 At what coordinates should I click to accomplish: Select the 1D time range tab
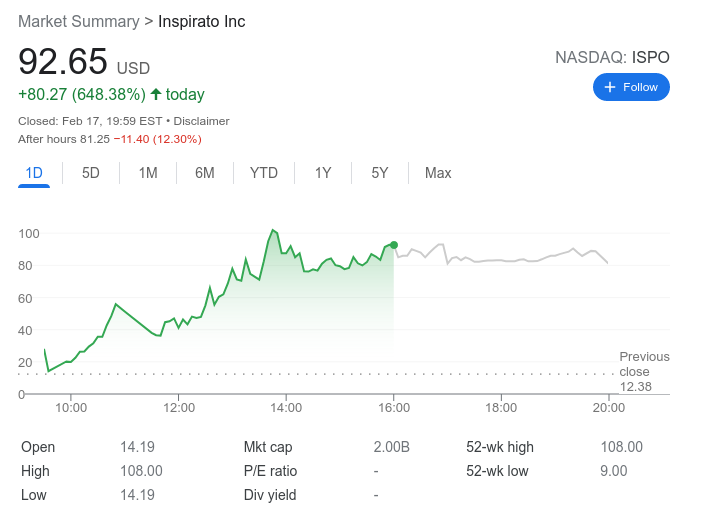(34, 173)
